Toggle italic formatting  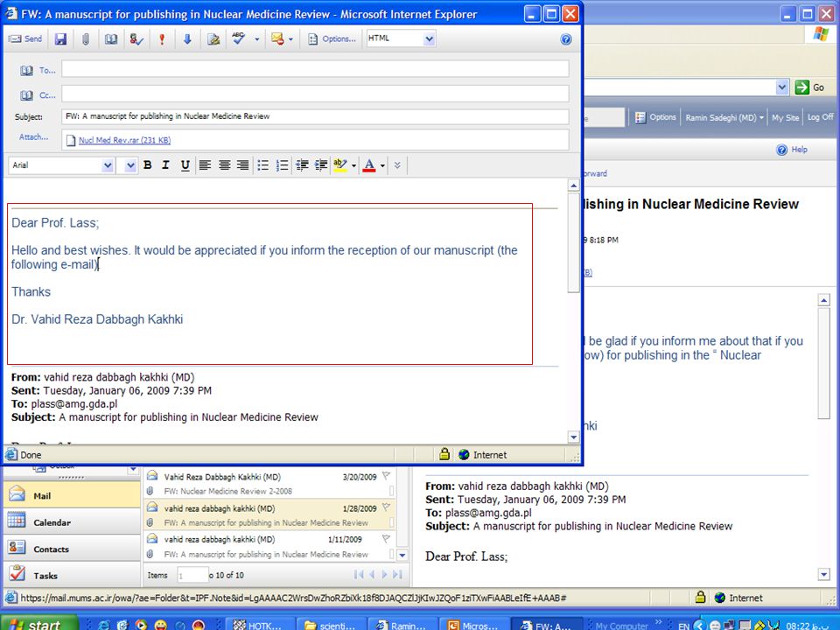pyautogui.click(x=165, y=165)
